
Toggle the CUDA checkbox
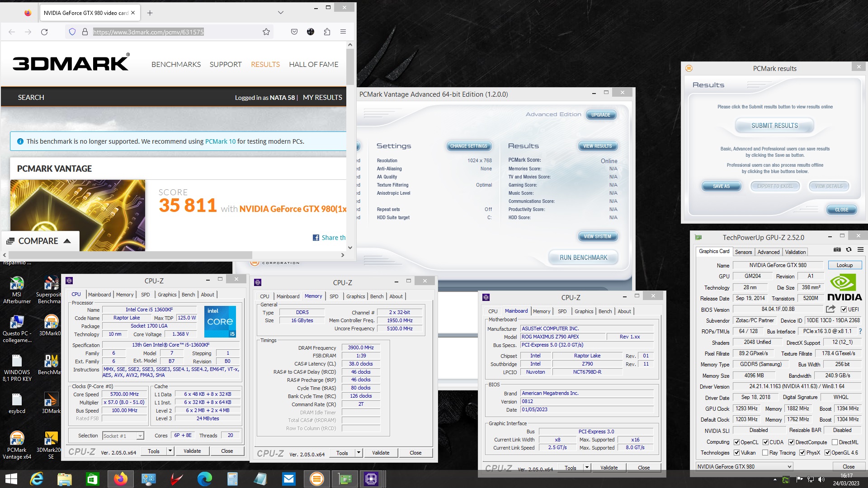point(766,442)
